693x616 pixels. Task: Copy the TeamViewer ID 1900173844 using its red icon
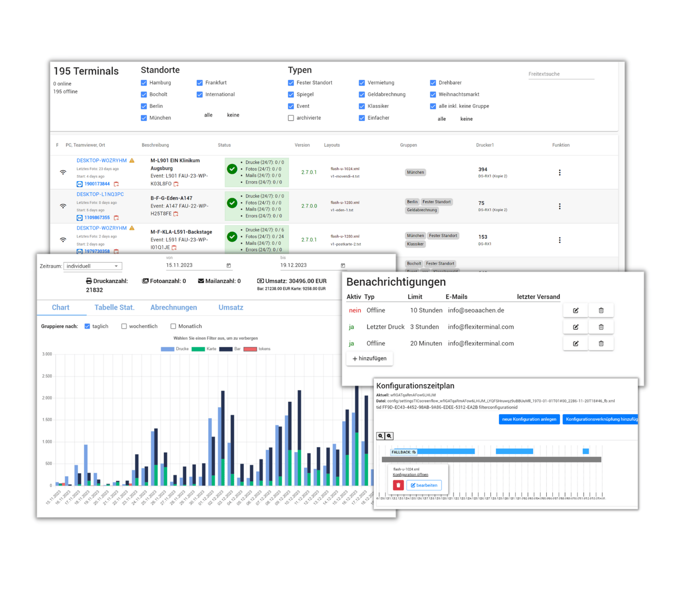click(116, 184)
